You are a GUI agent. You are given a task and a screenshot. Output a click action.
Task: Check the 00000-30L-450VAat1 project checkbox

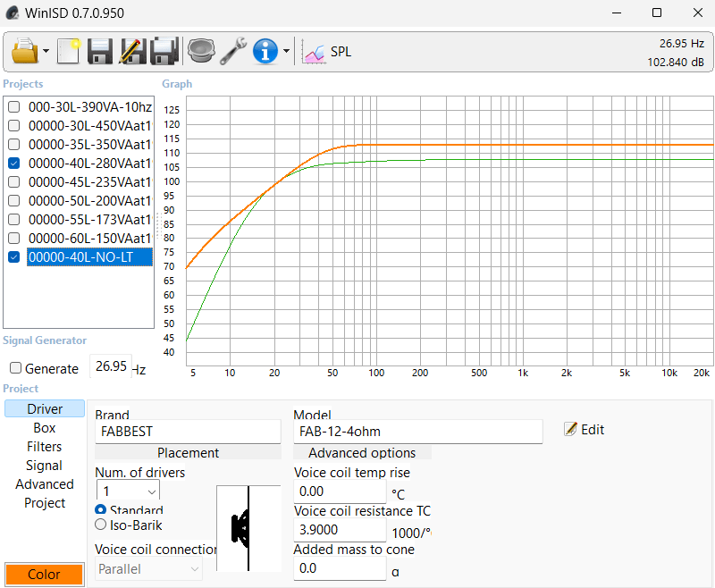tap(14, 125)
